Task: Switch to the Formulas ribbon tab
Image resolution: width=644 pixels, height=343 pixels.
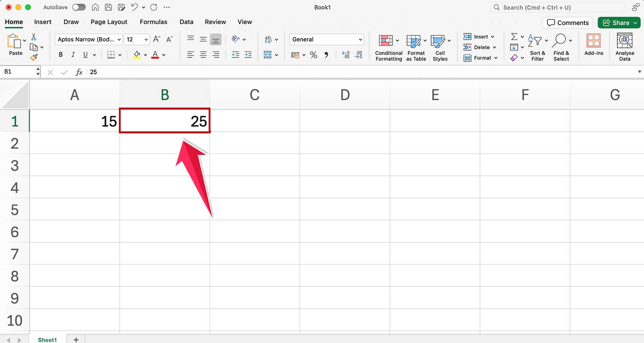Action: coord(153,22)
